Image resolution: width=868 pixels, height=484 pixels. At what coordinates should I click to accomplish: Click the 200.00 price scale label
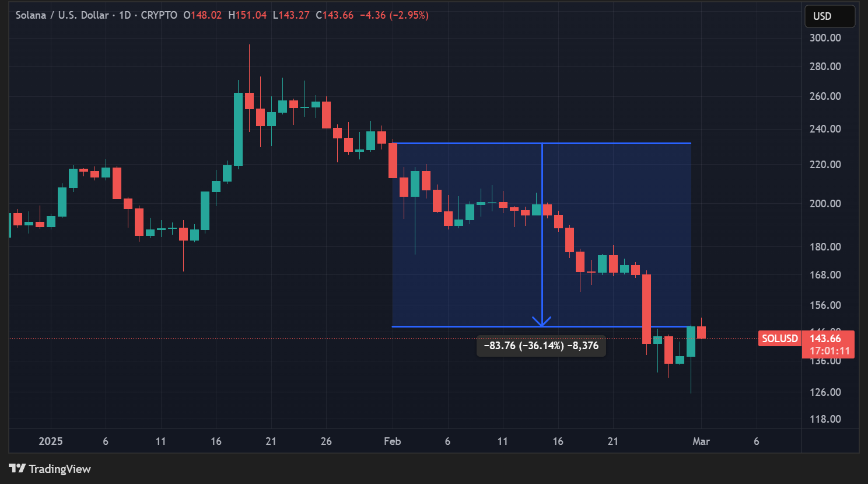click(825, 204)
